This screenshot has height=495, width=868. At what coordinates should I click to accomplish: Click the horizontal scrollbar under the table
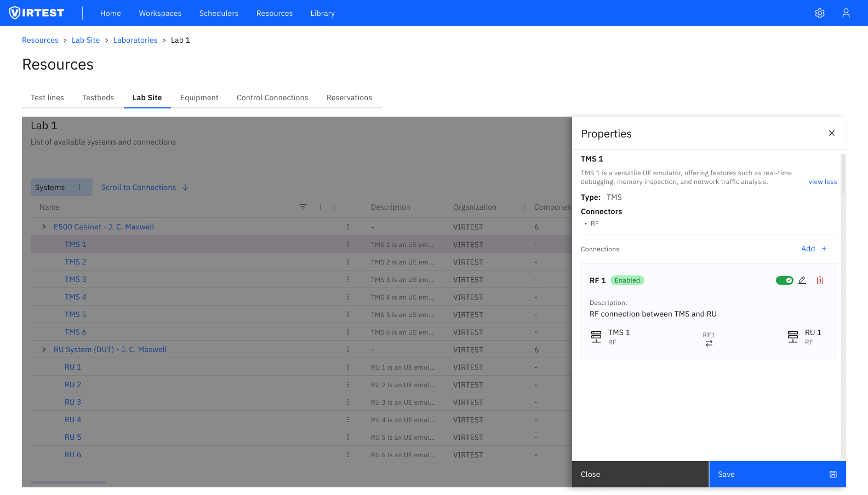[x=68, y=482]
